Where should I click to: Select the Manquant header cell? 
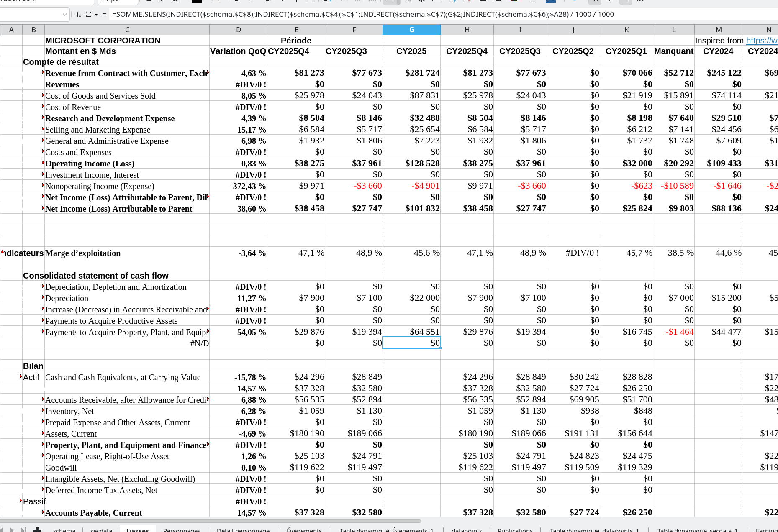(673, 51)
